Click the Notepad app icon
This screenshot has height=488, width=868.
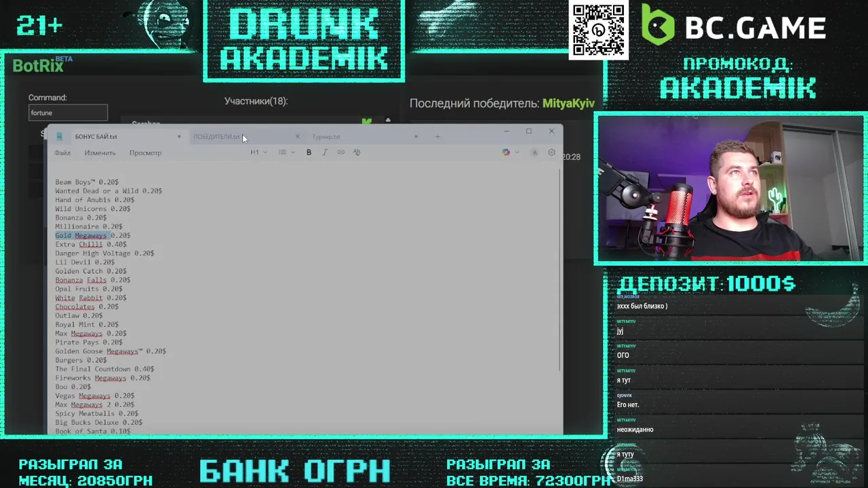coord(59,136)
